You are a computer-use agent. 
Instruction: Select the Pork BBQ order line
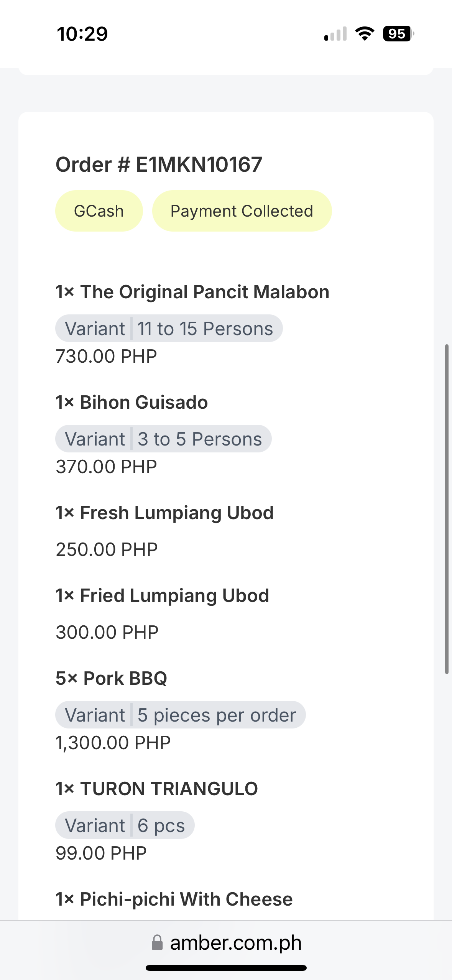[112, 679]
